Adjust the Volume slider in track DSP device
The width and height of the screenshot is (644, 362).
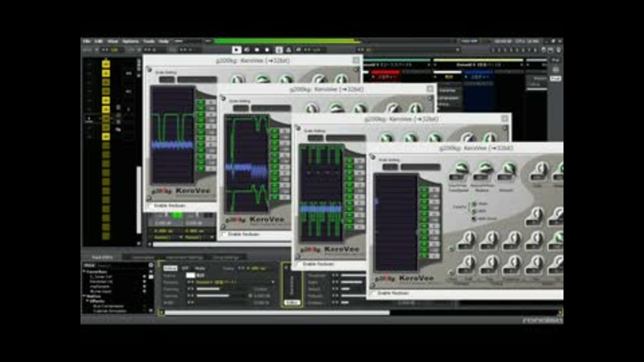[222, 296]
